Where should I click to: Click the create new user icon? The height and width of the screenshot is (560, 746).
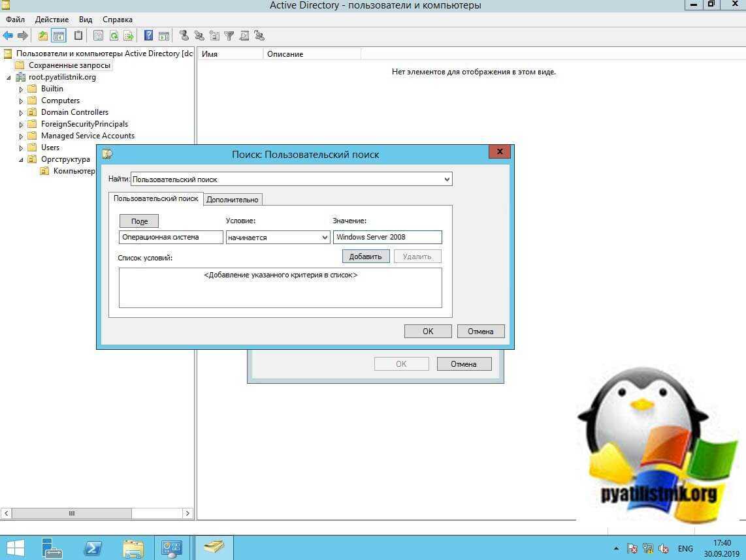[184, 36]
